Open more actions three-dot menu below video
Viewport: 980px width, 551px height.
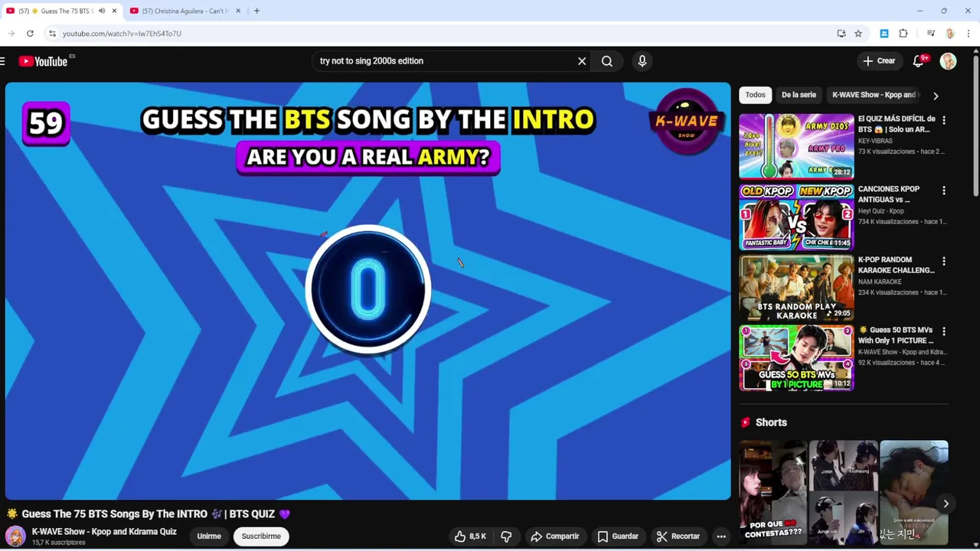(721, 536)
